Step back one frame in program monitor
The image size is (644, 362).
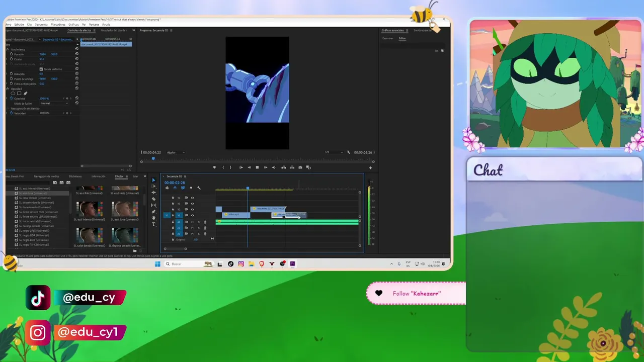pyautogui.click(x=249, y=167)
